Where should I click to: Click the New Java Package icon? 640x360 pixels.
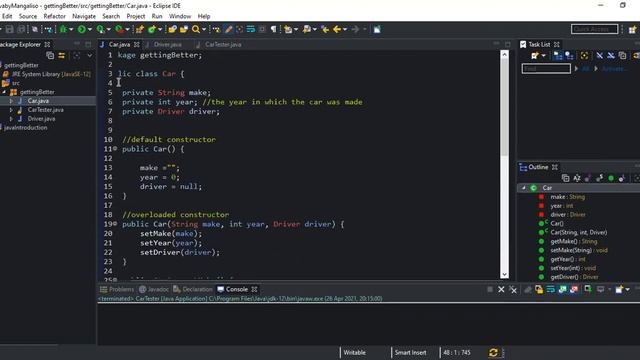[x=140, y=29]
